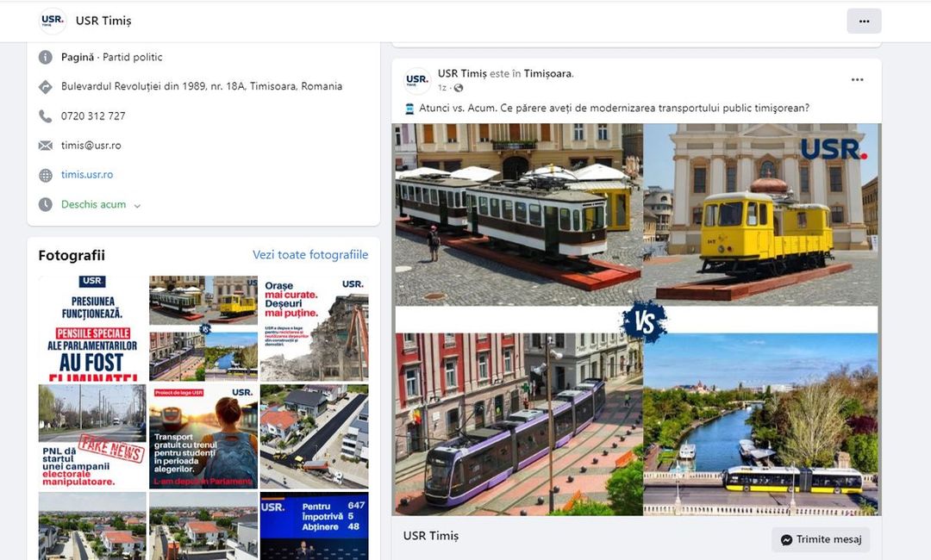Open the yellow tram photo with USR logo
Screen dimensions: 931x560
760,215
